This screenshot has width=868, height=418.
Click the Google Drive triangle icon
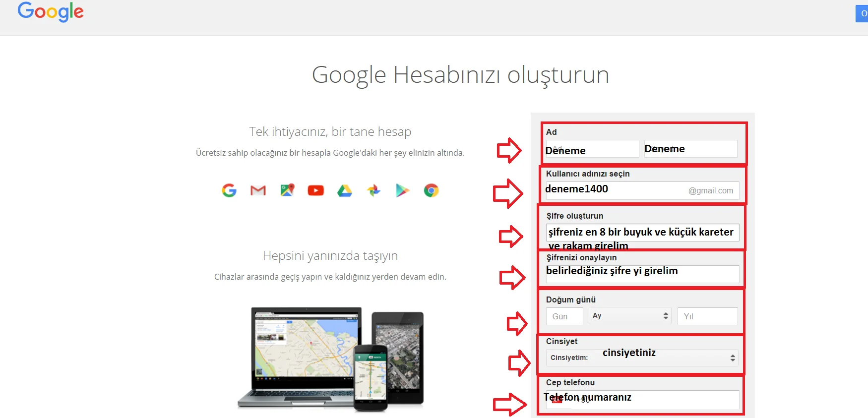point(345,190)
